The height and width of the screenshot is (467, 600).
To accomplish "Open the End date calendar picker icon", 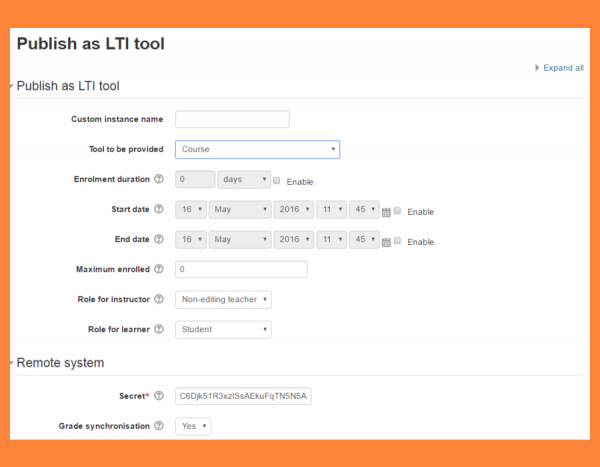I will tap(387, 242).
